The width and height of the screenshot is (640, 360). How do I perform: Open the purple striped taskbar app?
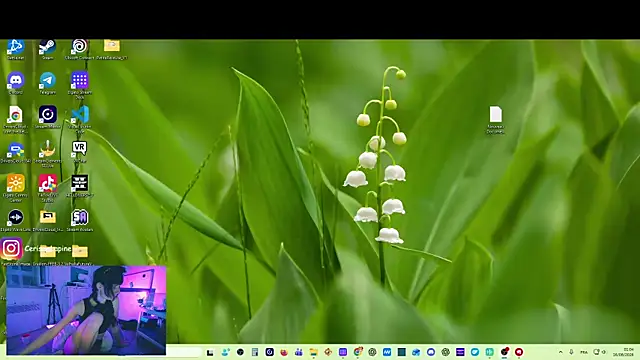(x=460, y=352)
